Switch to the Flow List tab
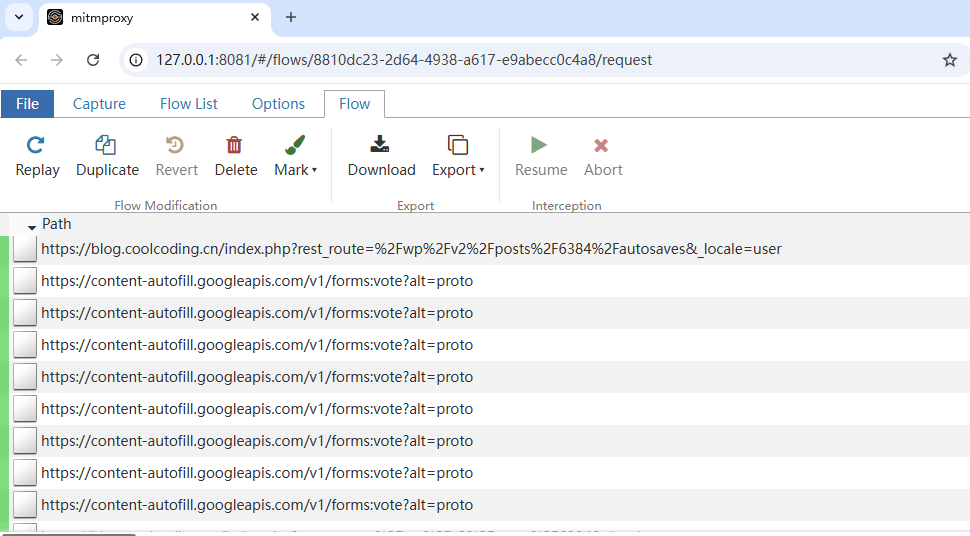Screen dimensions: 970x536 188,104
